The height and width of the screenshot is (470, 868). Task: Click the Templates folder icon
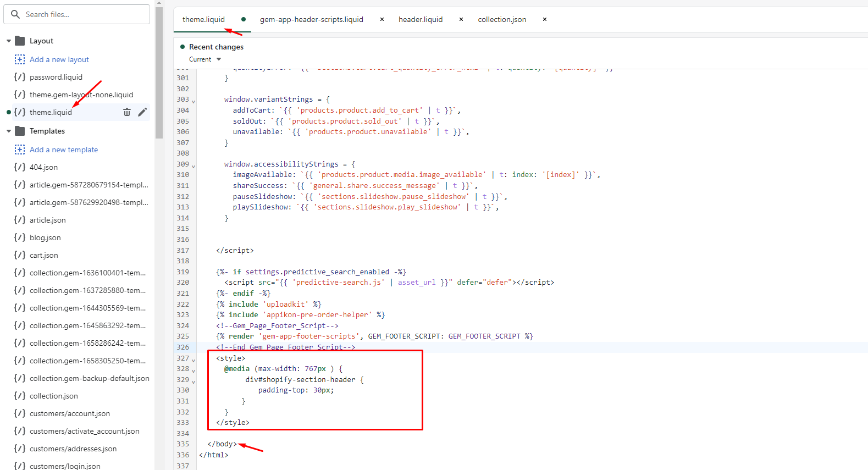20,131
